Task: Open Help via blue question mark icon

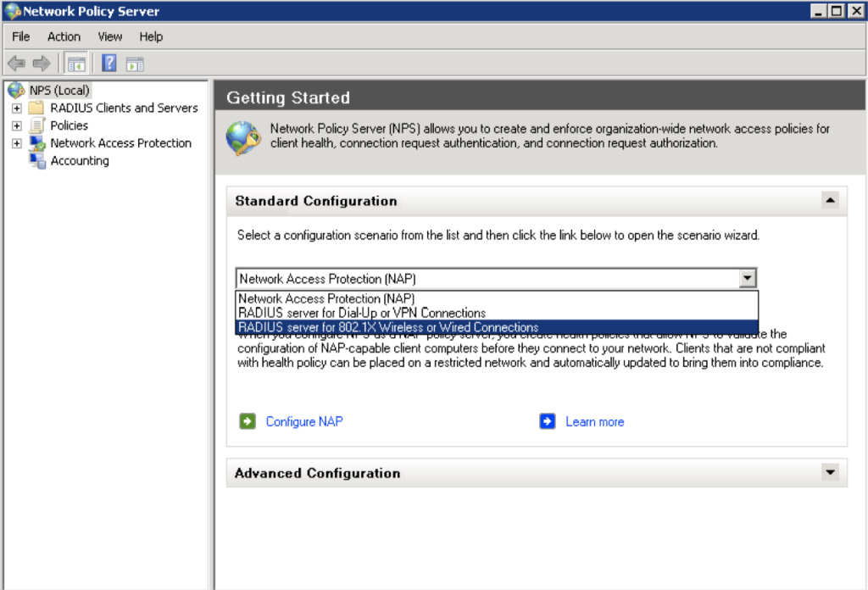Action: coord(109,64)
